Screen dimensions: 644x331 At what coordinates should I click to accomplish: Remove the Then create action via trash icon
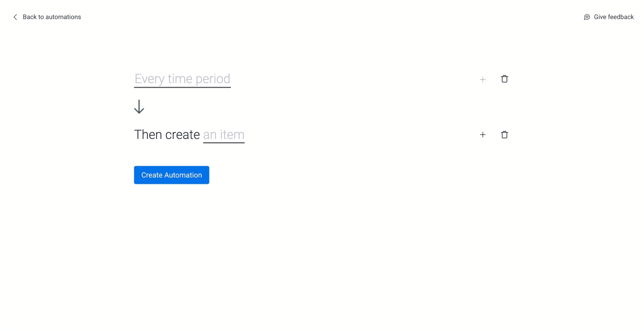pos(504,135)
